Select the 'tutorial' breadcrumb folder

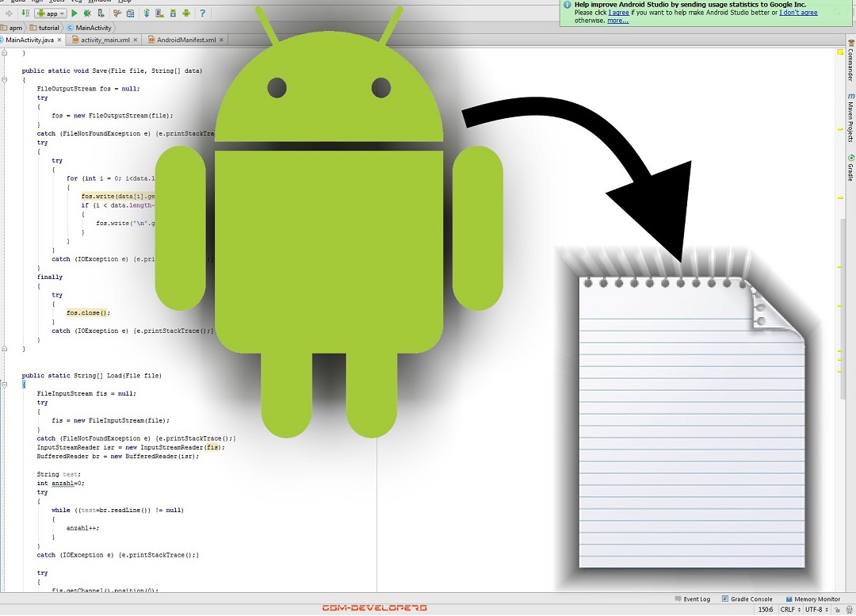click(x=44, y=28)
